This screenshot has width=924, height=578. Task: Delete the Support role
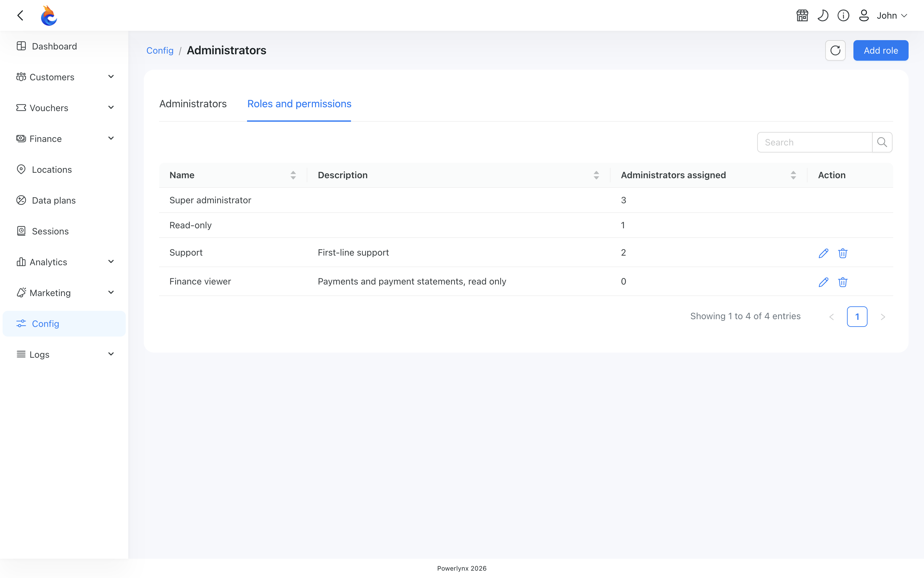tap(843, 253)
